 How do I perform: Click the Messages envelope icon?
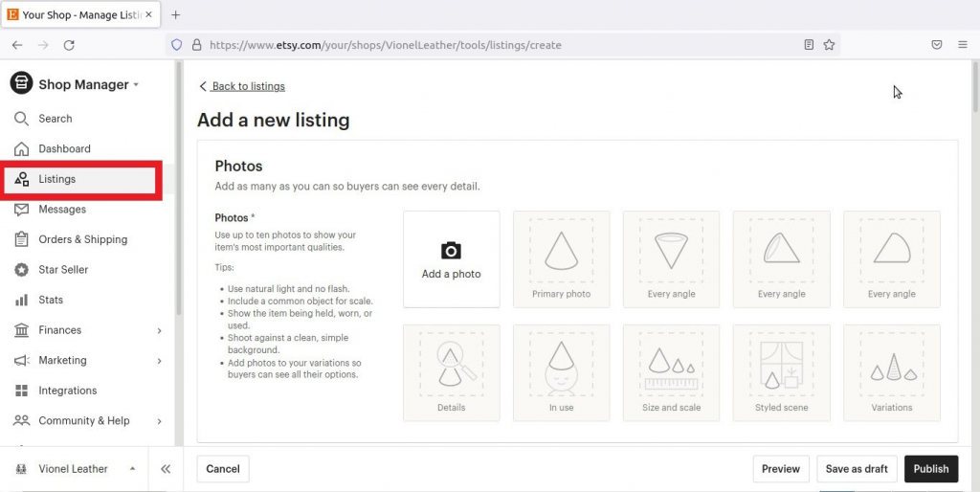[21, 210]
